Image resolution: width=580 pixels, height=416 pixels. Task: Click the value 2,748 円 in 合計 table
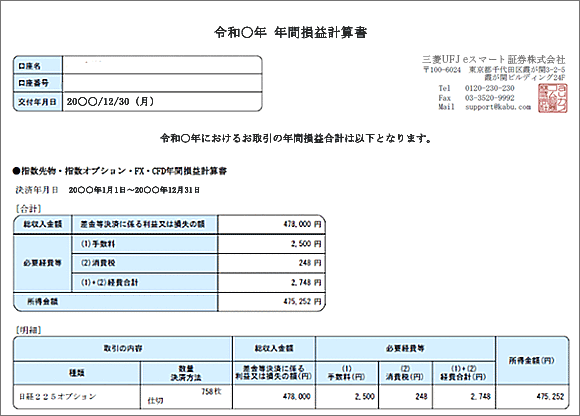pos(306,283)
